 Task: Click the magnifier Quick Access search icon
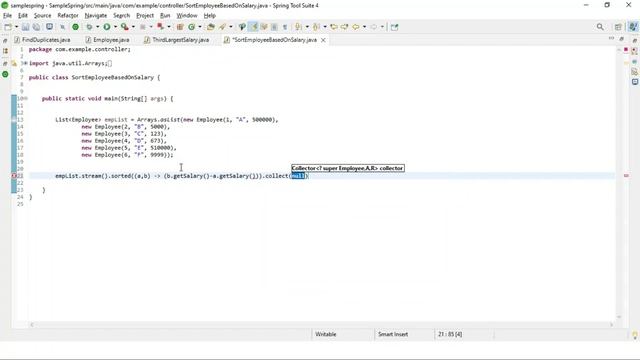pos(600,27)
